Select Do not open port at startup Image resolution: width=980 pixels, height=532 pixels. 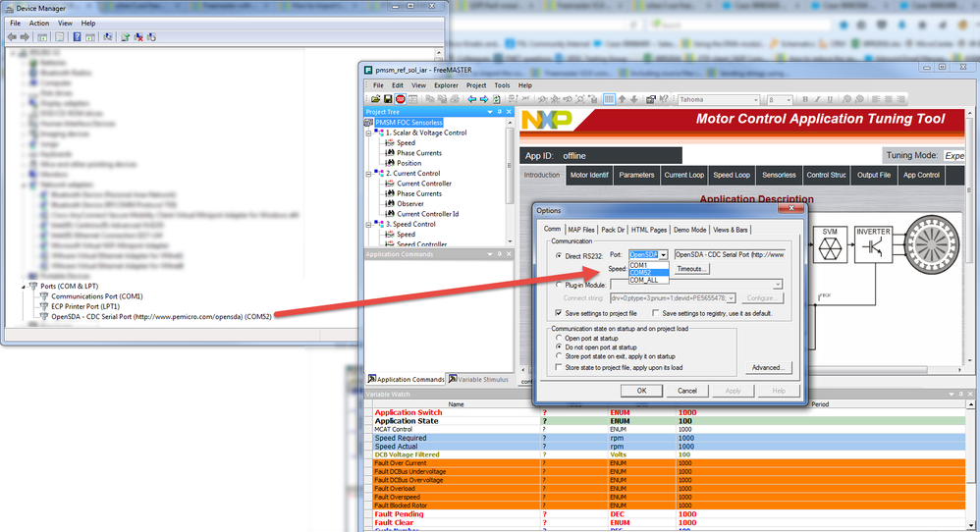559,346
